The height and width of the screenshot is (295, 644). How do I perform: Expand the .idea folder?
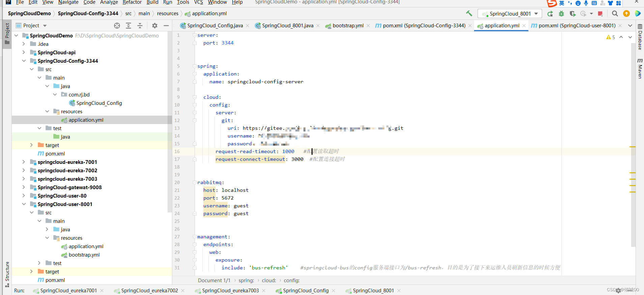[x=24, y=44]
